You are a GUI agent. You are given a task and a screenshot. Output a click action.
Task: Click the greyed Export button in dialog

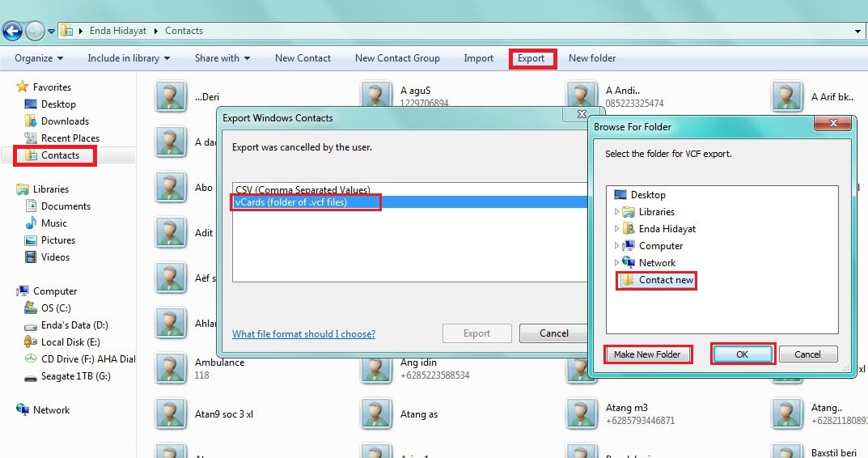476,333
